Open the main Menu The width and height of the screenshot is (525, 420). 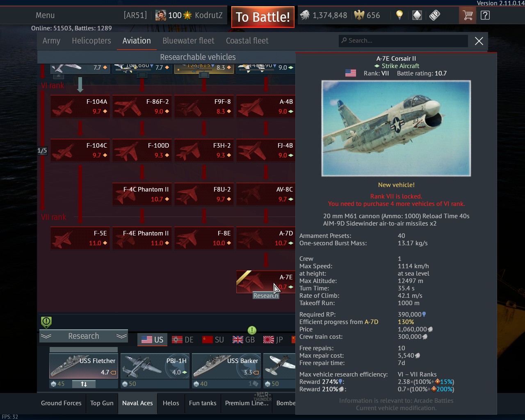[45, 15]
